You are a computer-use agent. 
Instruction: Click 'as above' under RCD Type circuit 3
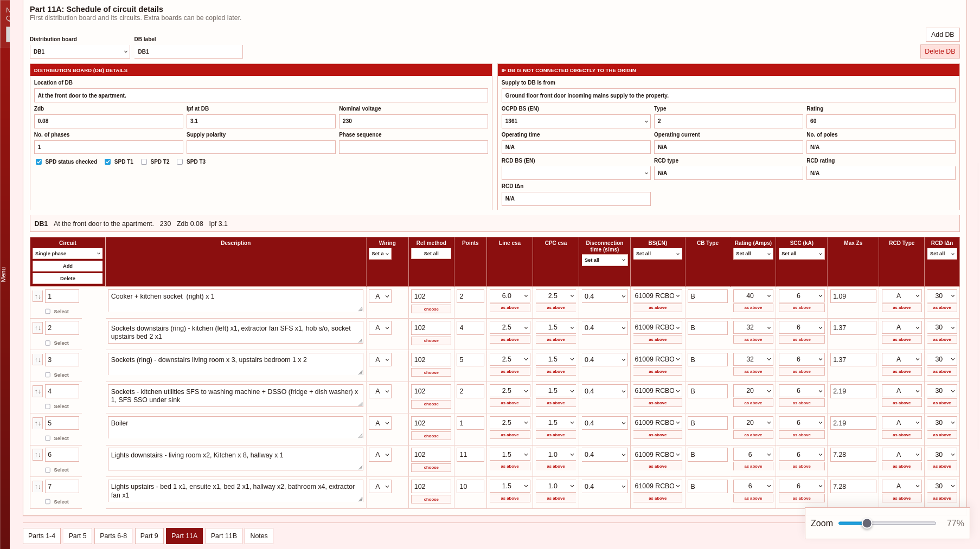click(x=902, y=372)
